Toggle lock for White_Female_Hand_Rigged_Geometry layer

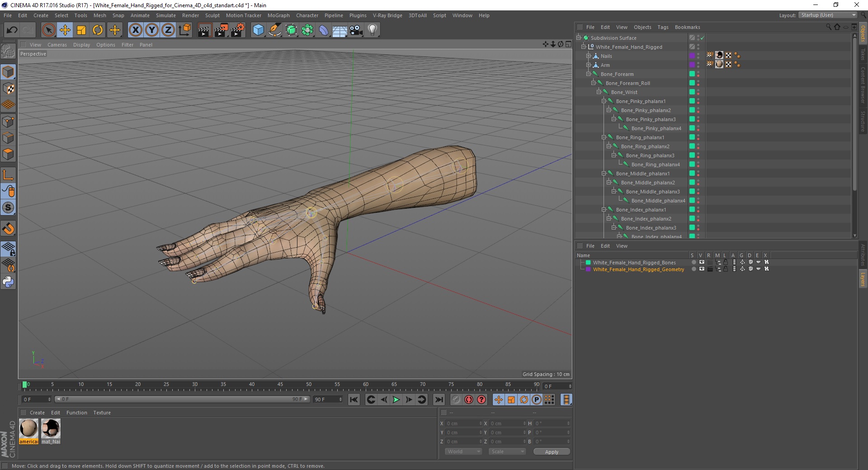[x=726, y=269]
